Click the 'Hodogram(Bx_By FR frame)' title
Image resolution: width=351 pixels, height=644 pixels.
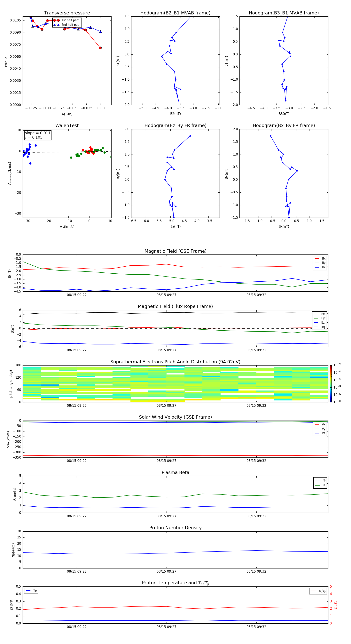click(x=284, y=125)
